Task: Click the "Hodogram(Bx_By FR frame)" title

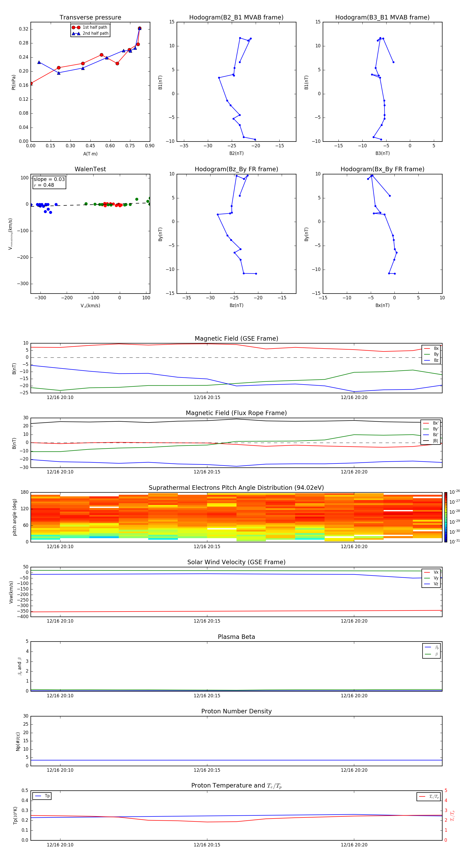Action: [382, 169]
